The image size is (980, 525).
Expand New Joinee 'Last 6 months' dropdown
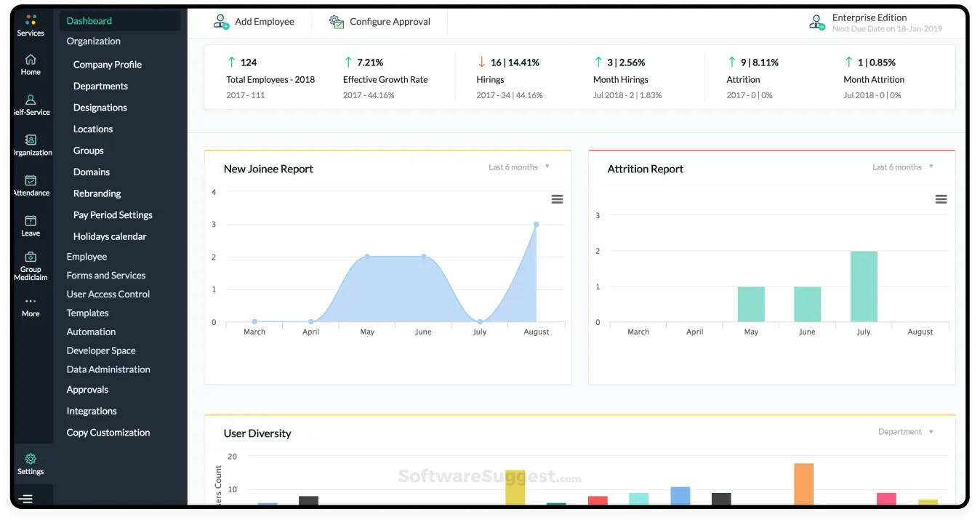coord(519,167)
